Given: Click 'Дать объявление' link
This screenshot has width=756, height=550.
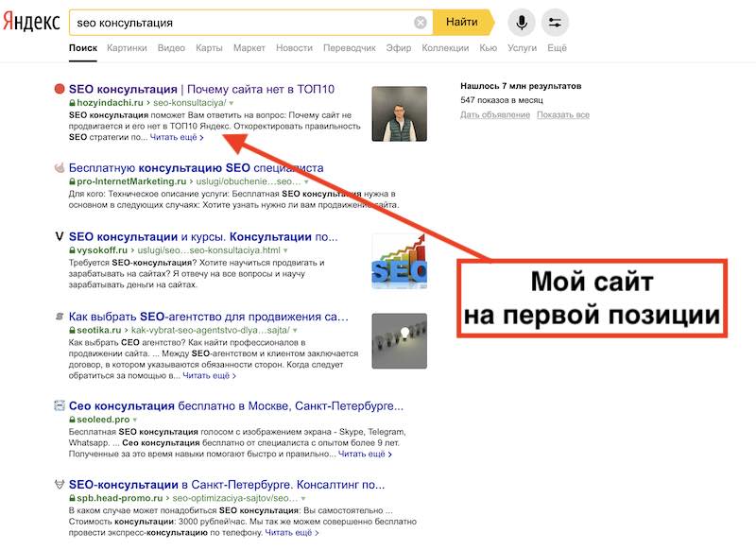Looking at the screenshot, I should [495, 114].
